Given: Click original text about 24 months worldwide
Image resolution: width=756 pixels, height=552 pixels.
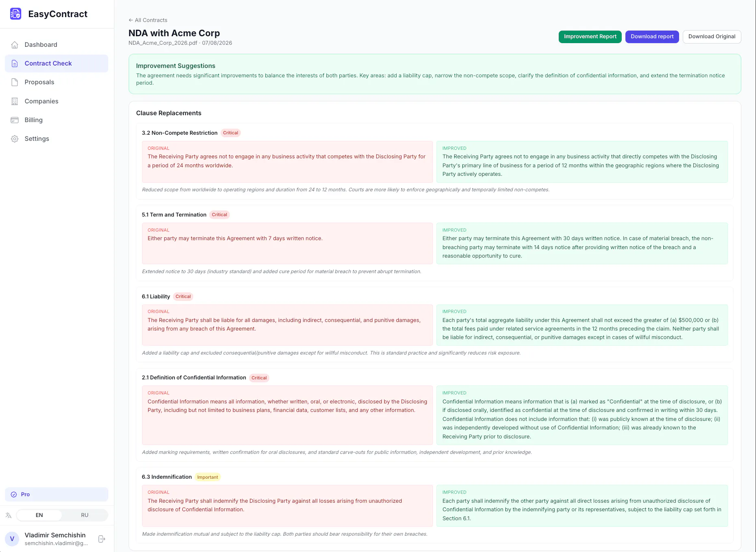Looking at the screenshot, I should pyautogui.click(x=286, y=161).
